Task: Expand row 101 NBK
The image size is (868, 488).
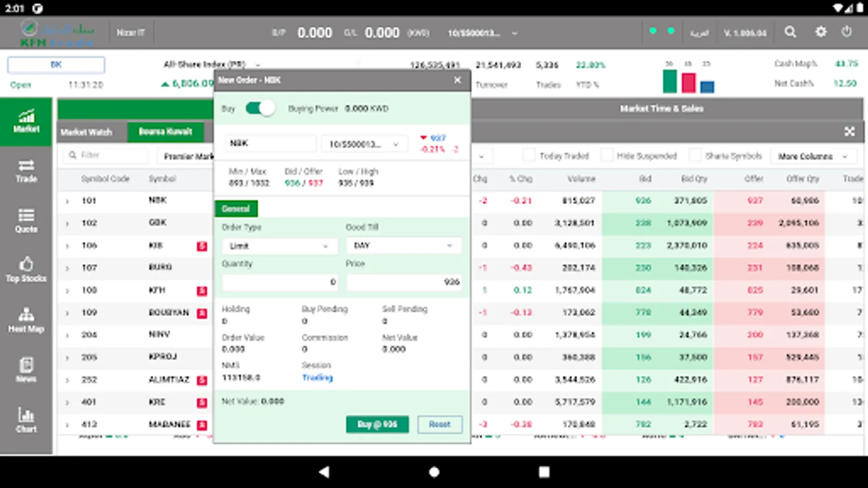Action: [67, 201]
